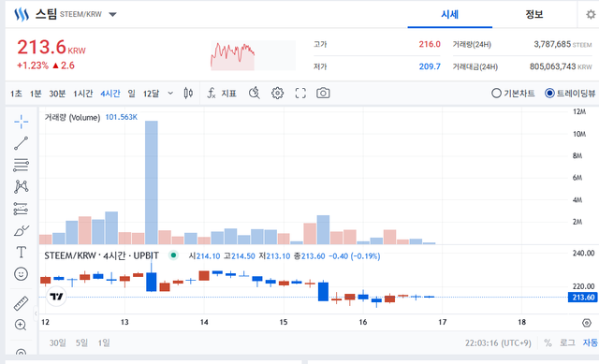
Task: Select the trend line drawing tool
Action: point(21,143)
